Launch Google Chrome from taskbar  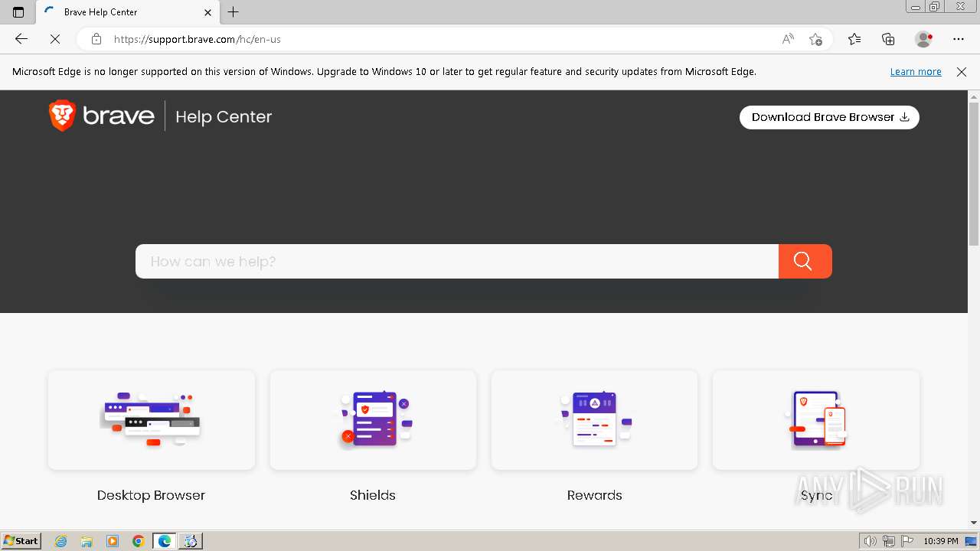pos(139,541)
